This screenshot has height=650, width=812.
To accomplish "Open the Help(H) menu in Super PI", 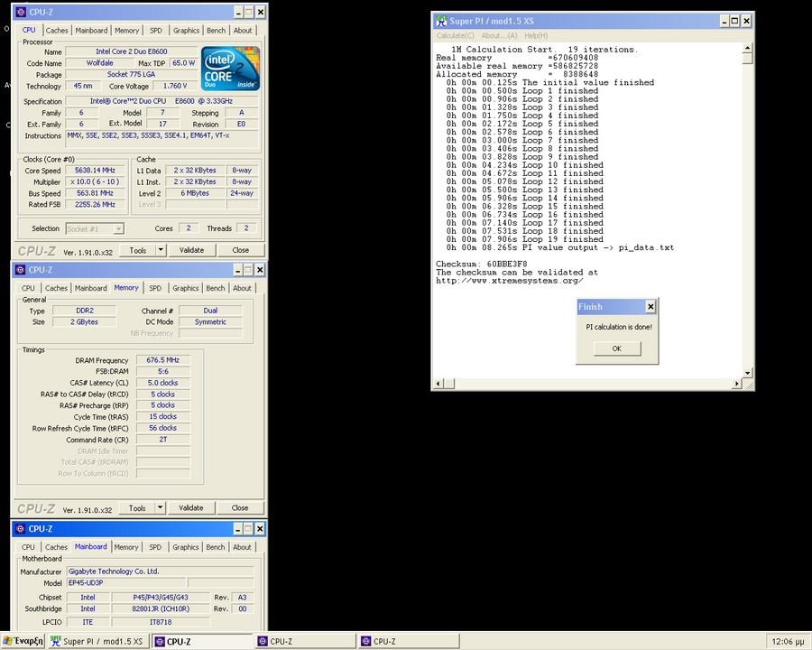I will point(536,36).
